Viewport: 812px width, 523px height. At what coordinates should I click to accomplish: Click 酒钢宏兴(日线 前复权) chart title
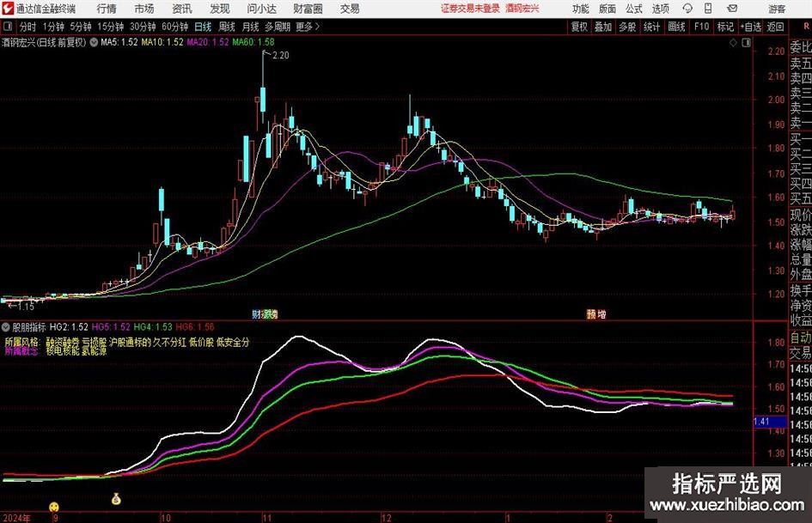(44, 42)
